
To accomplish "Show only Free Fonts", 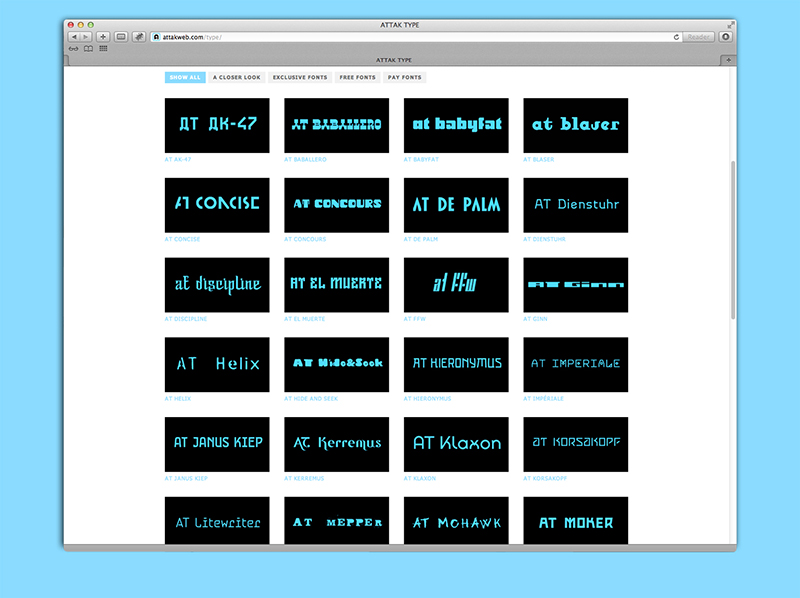I will tap(357, 78).
